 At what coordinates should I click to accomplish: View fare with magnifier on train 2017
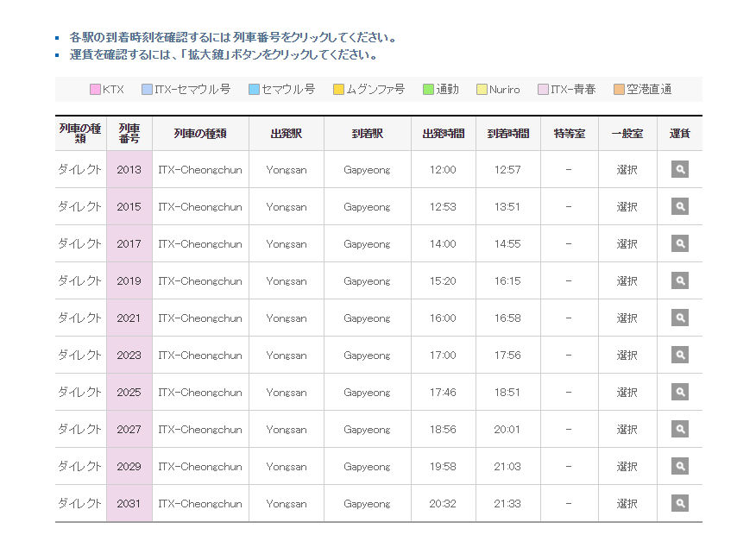679,243
